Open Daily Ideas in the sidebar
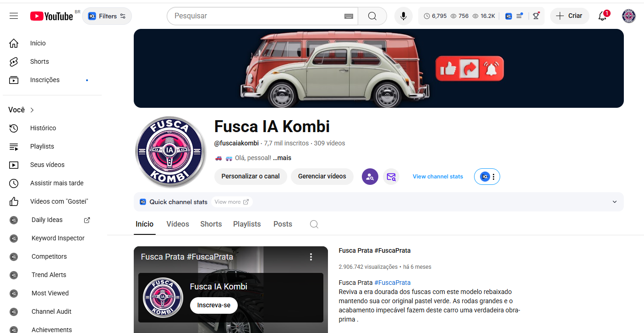 coord(46,220)
